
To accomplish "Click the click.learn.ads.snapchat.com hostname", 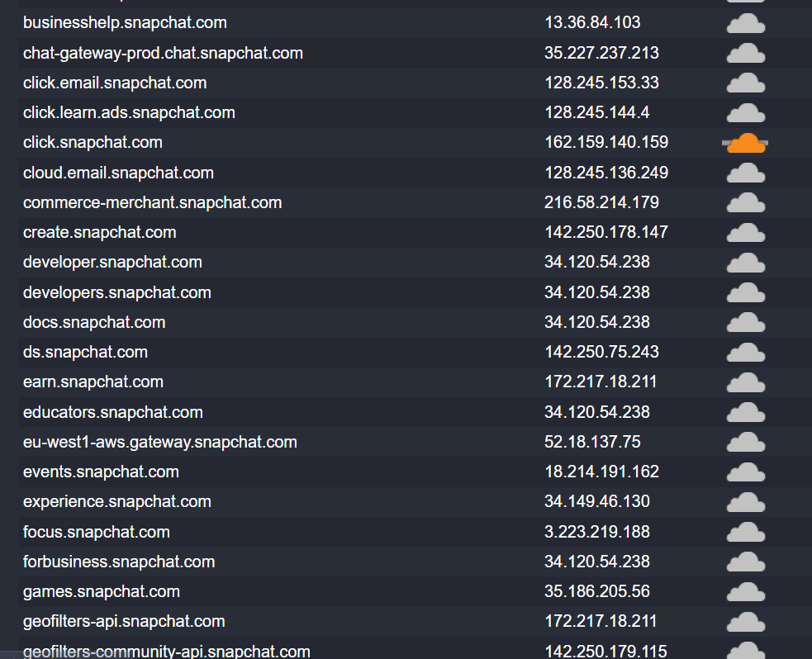I will pyautogui.click(x=129, y=113).
